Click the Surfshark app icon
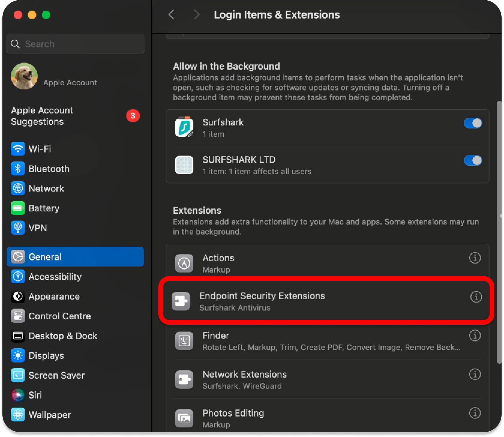 point(184,128)
